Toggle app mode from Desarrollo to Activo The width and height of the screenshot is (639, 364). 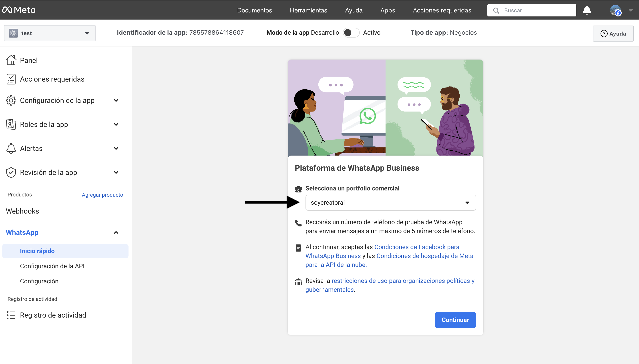pyautogui.click(x=351, y=33)
